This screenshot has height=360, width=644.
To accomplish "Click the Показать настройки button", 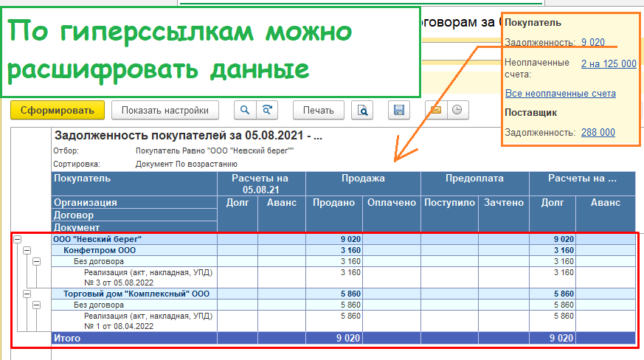I will (165, 110).
